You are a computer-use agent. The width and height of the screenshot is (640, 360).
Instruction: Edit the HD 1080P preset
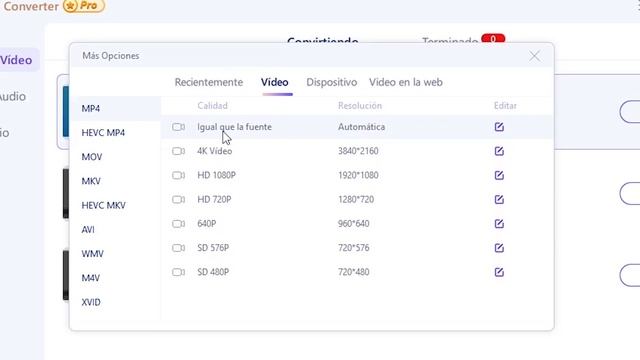pos(499,175)
